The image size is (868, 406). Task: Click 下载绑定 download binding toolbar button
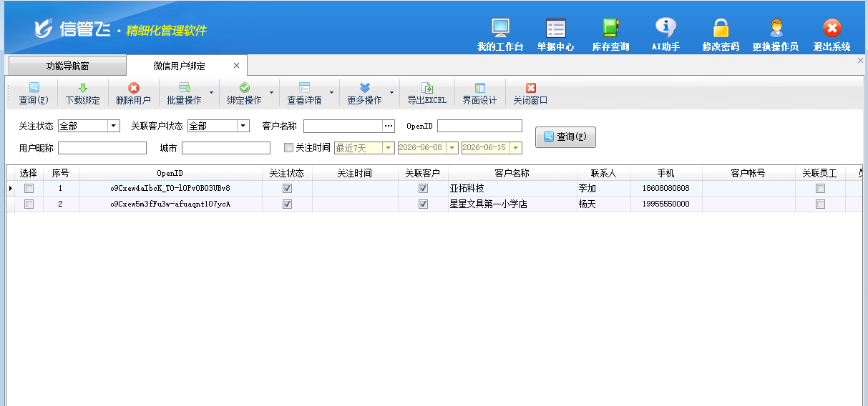(83, 94)
